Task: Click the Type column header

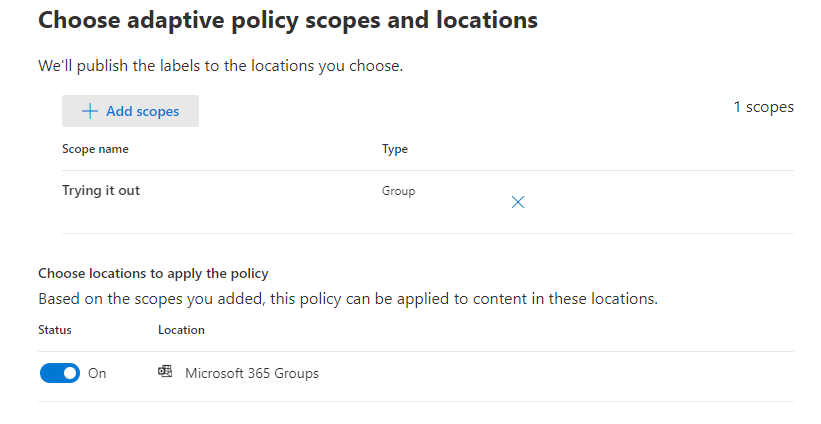Action: [x=394, y=149]
